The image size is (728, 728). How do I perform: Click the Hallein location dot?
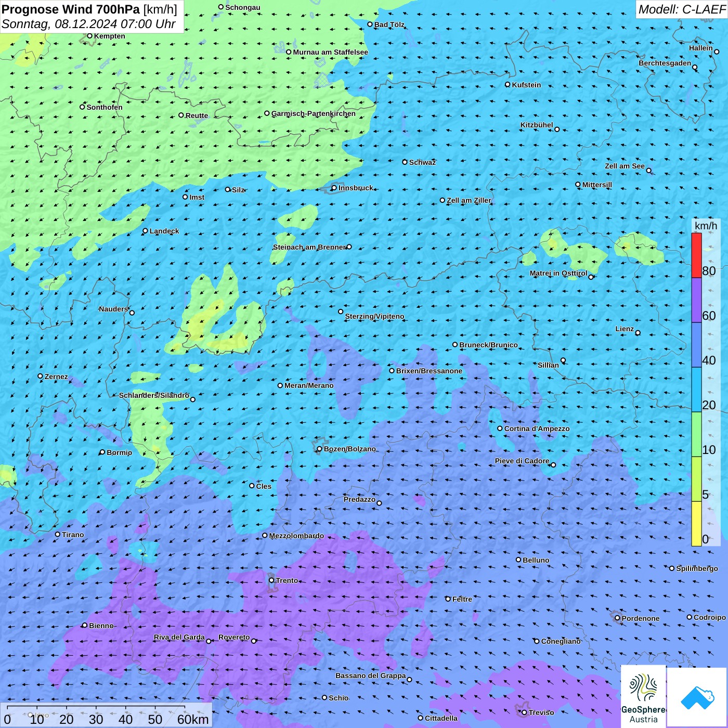[x=717, y=51]
